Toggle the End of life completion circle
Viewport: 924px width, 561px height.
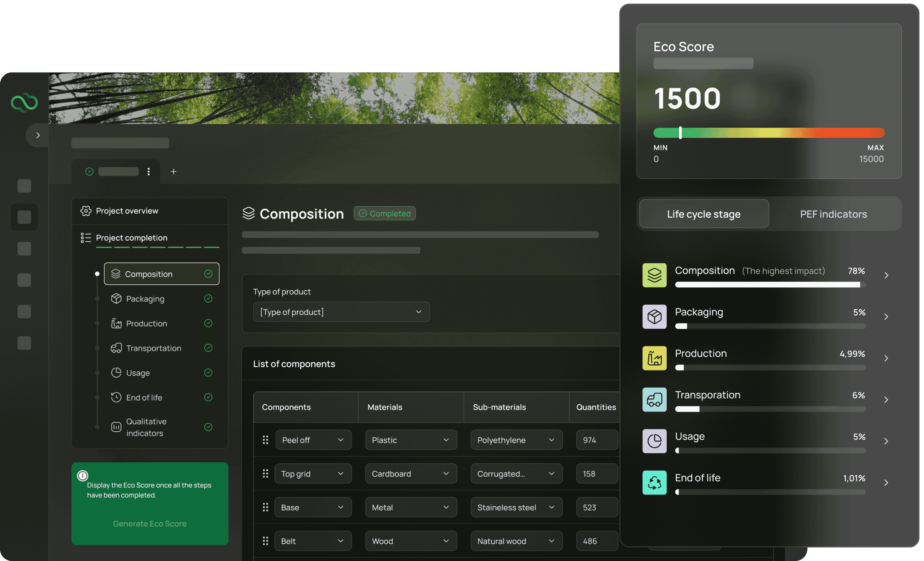click(x=209, y=397)
